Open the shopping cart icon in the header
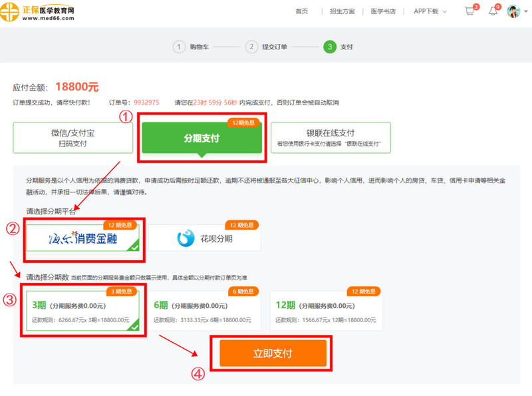 click(x=469, y=11)
